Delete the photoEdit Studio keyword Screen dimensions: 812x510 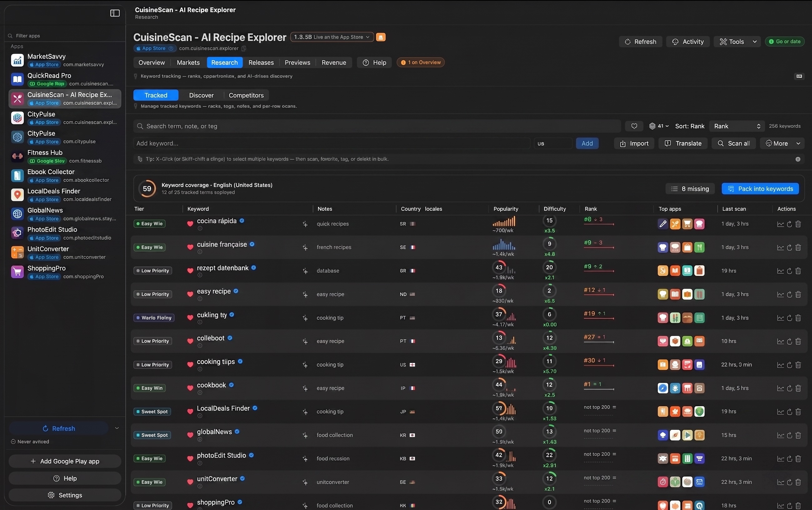798,458
